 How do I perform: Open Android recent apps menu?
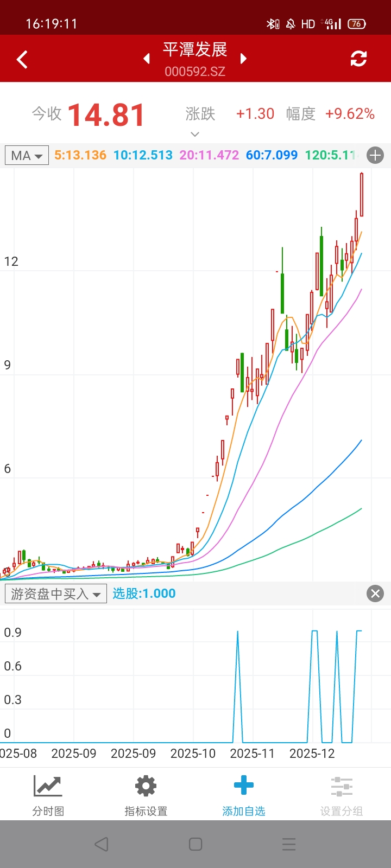289,844
